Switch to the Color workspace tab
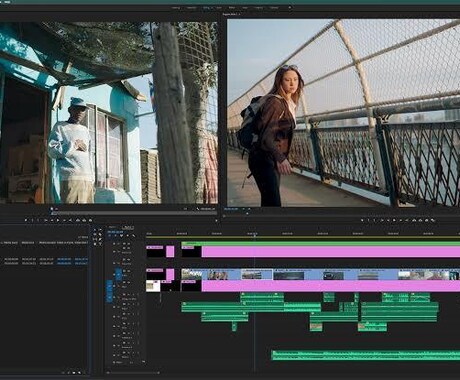This screenshot has height=380, width=460. pos(219,8)
